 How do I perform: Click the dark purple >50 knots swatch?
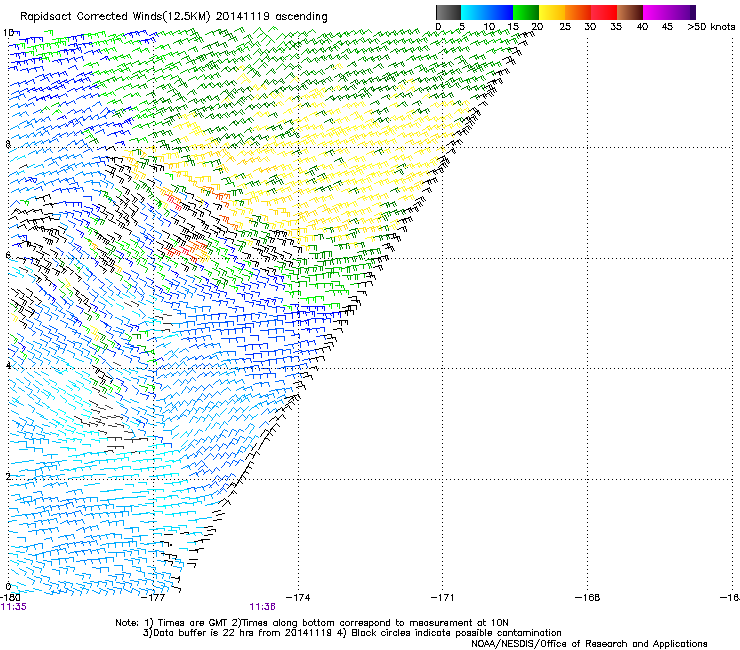693,12
